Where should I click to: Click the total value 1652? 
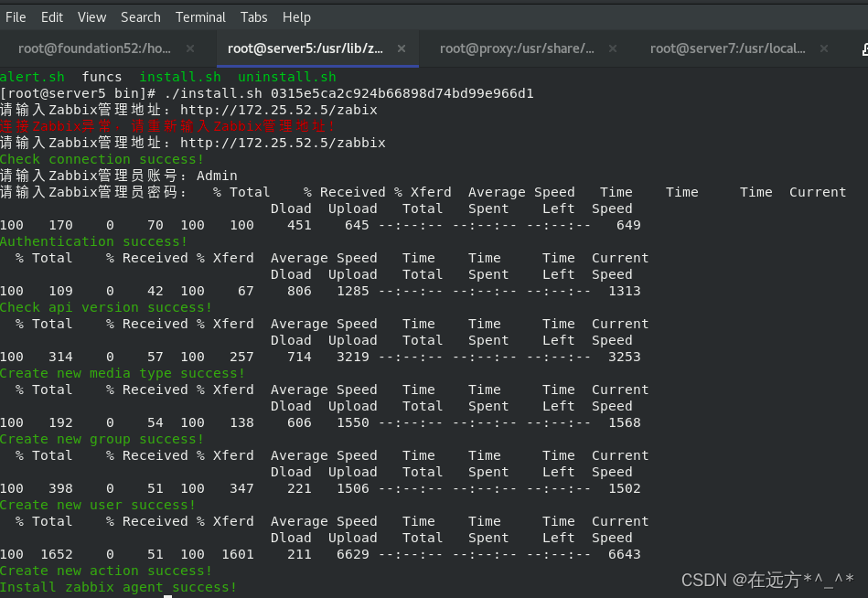57,554
